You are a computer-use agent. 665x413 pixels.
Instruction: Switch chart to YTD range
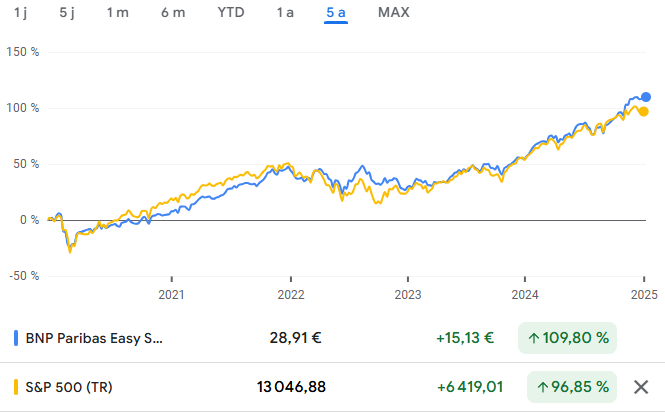tap(231, 13)
